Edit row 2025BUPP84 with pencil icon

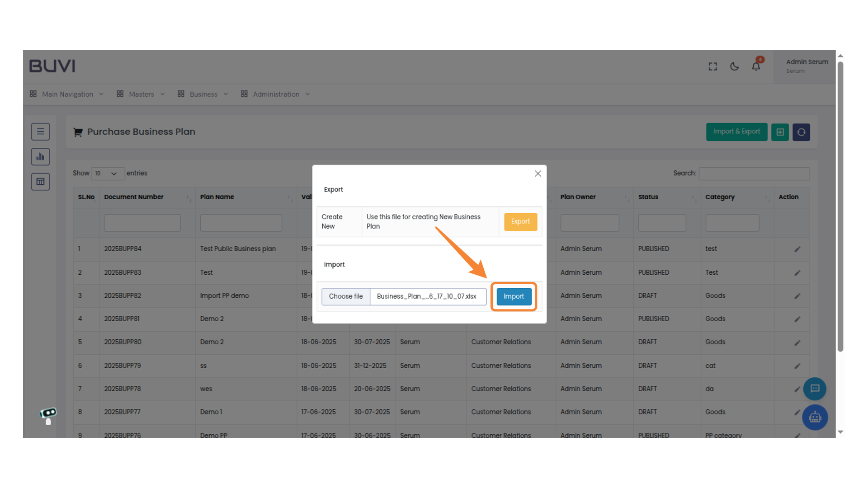pos(797,249)
